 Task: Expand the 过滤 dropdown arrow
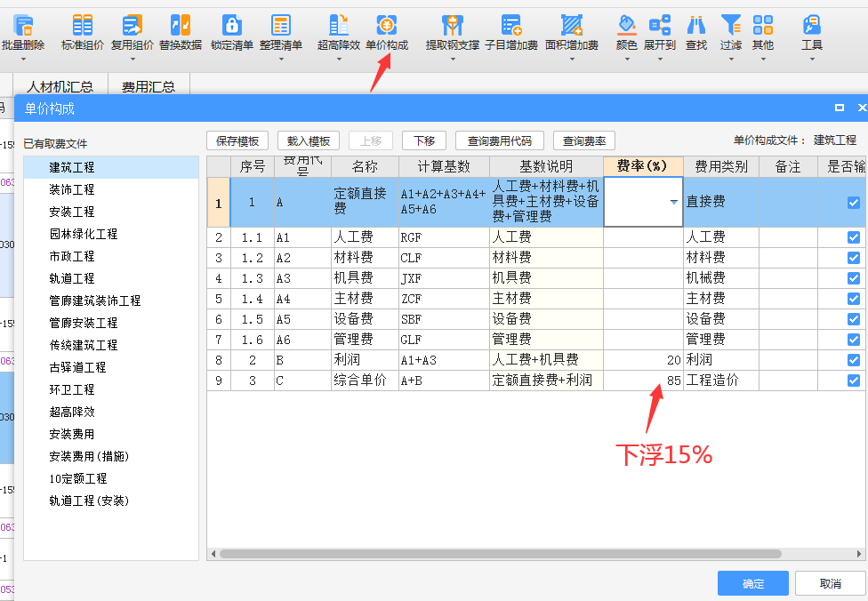click(731, 60)
